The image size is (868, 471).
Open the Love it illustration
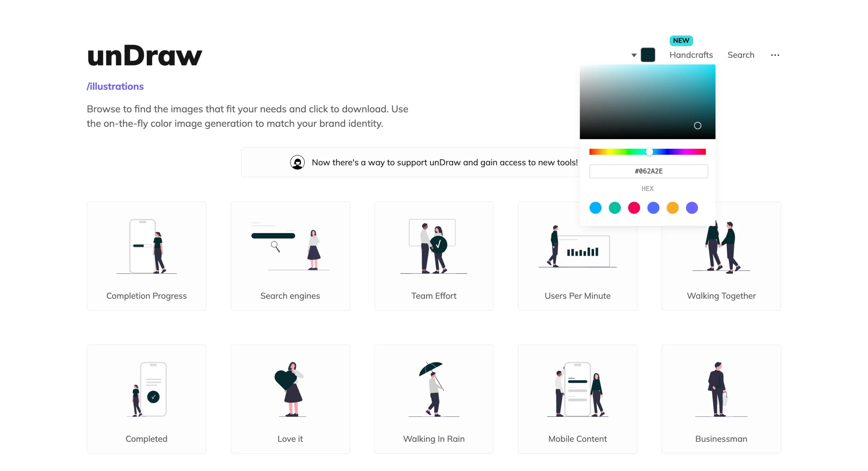tap(290, 399)
